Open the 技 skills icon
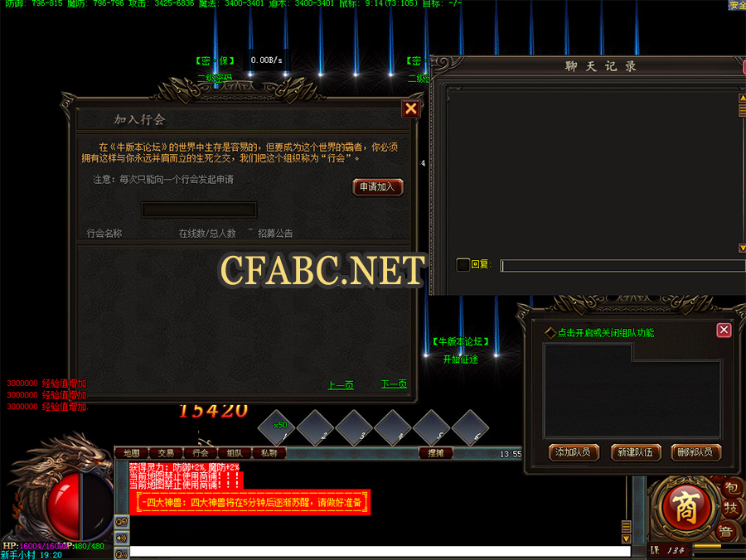Viewport: 746px width, 560px height. click(731, 508)
